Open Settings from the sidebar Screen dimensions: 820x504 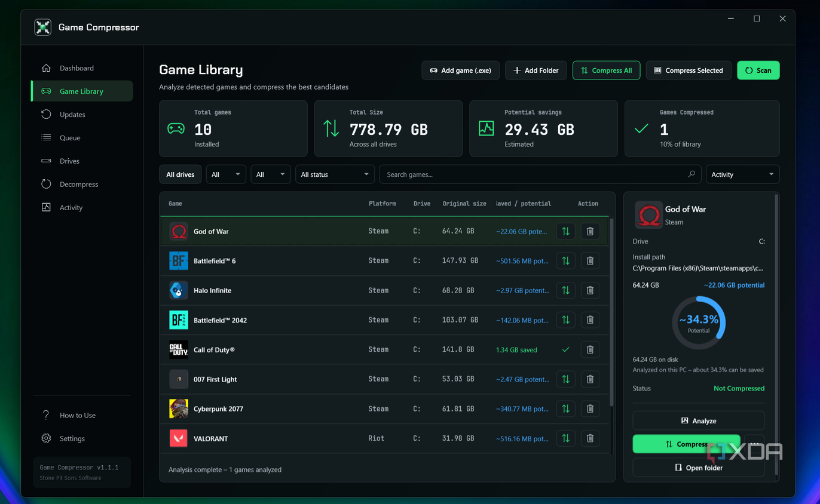(82, 439)
